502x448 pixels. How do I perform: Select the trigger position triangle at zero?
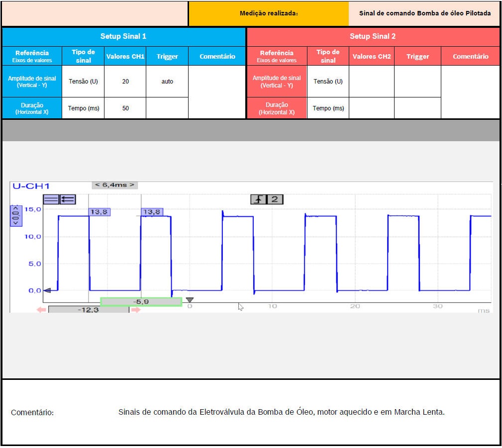(x=189, y=300)
